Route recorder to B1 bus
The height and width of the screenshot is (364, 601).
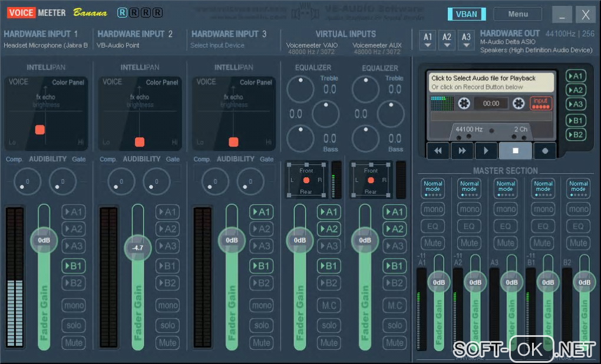(x=575, y=120)
